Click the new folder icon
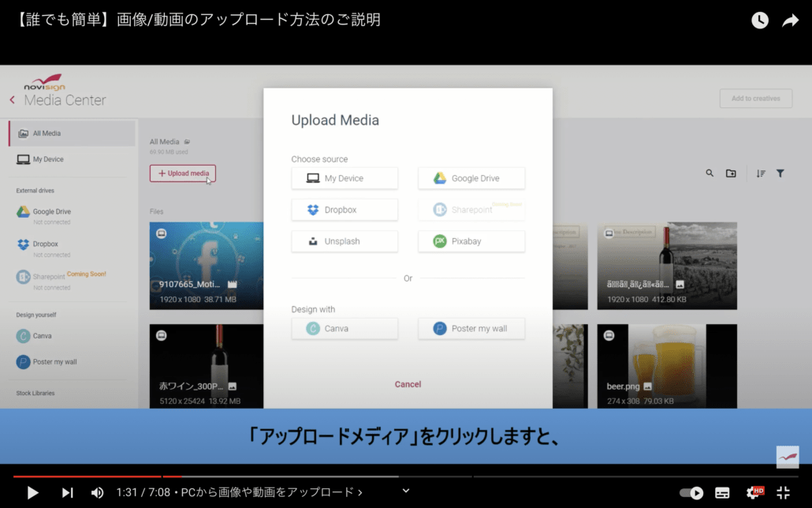 [731, 173]
